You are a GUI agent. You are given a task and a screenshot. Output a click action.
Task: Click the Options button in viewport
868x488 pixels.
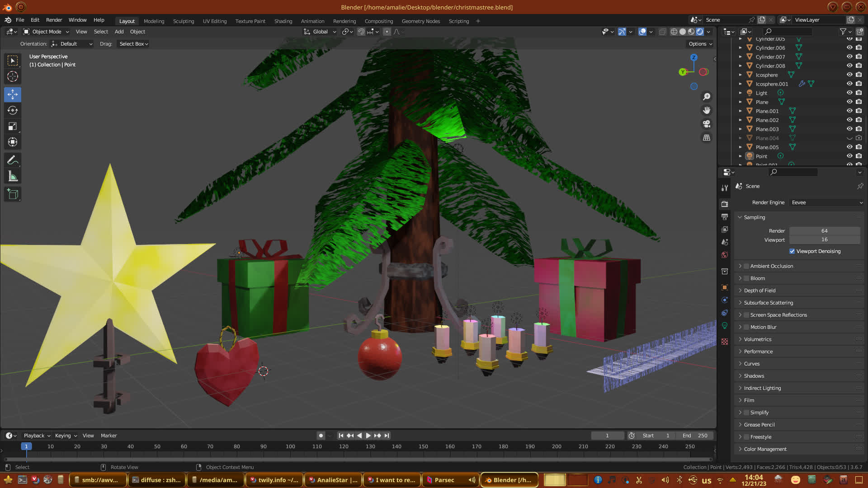coord(700,44)
